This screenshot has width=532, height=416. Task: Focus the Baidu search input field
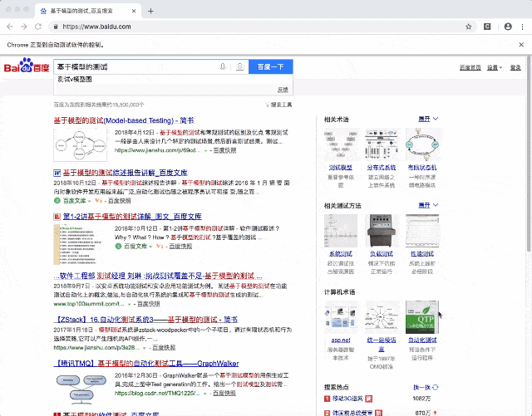[135, 66]
